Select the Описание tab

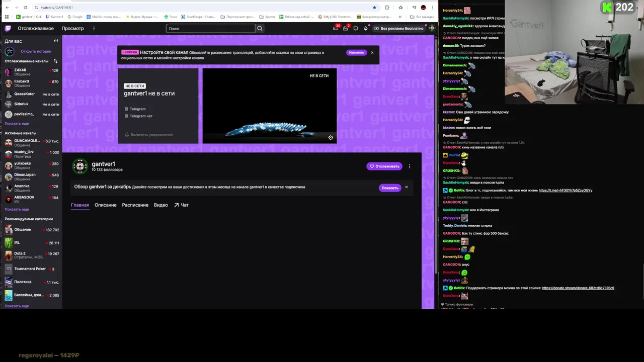tap(105, 205)
